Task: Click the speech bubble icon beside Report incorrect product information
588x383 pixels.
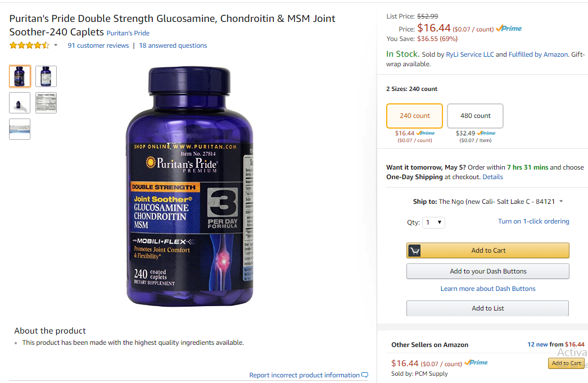Action: [364, 375]
